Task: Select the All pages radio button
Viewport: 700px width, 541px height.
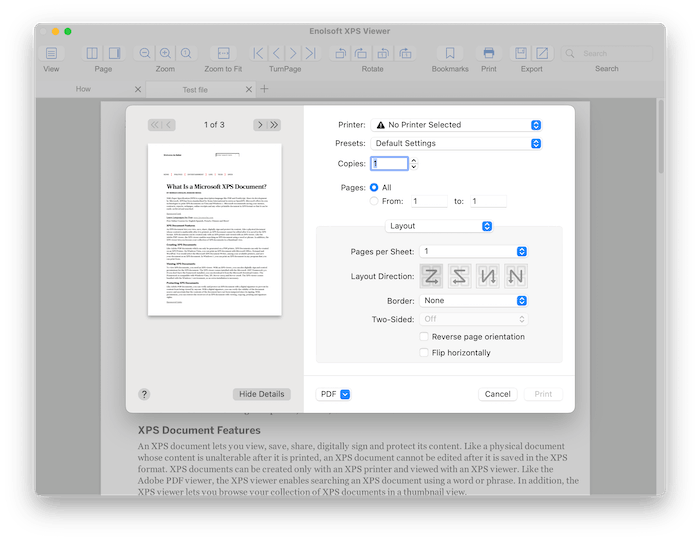Action: pyautogui.click(x=375, y=187)
